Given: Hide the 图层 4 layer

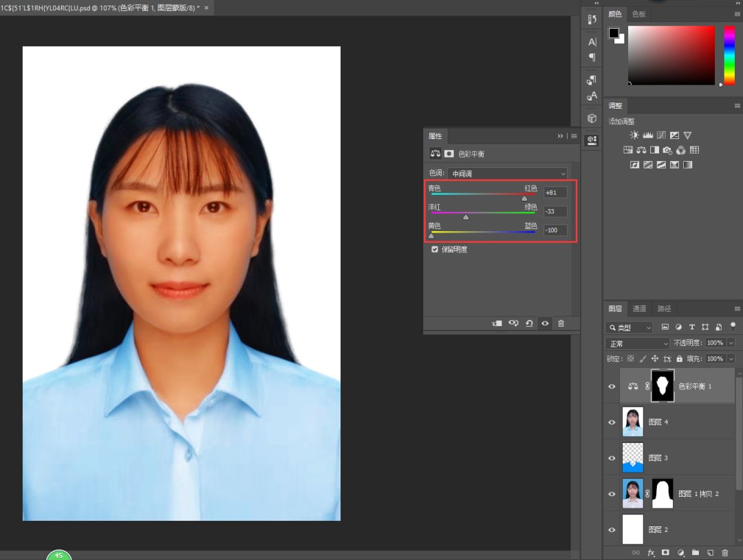Looking at the screenshot, I should [612, 422].
